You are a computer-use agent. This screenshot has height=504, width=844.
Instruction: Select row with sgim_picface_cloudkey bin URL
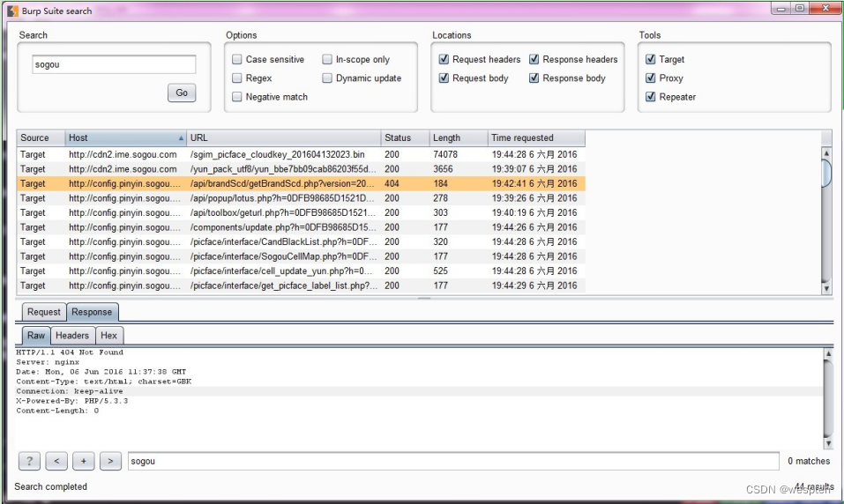pyautogui.click(x=301, y=154)
